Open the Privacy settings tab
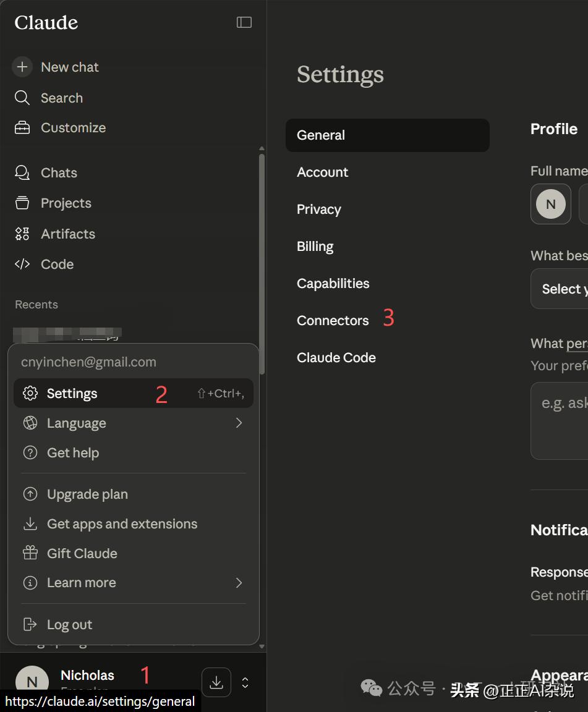The height and width of the screenshot is (712, 588). coord(318,210)
